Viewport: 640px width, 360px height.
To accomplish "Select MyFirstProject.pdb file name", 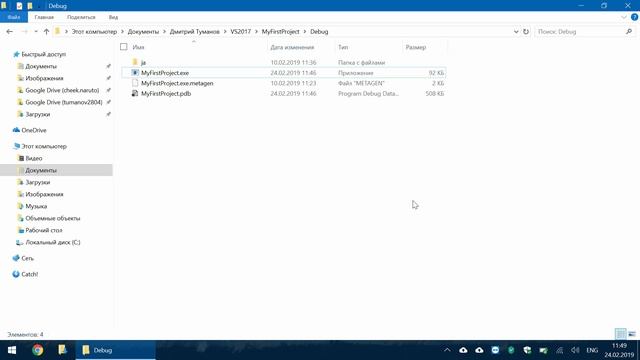I will pyautogui.click(x=166, y=93).
